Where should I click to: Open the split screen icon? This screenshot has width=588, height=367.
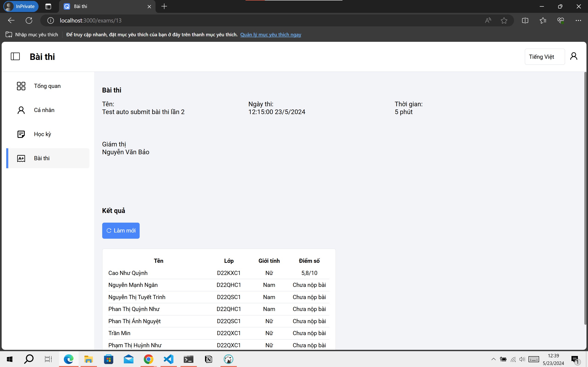tap(525, 21)
